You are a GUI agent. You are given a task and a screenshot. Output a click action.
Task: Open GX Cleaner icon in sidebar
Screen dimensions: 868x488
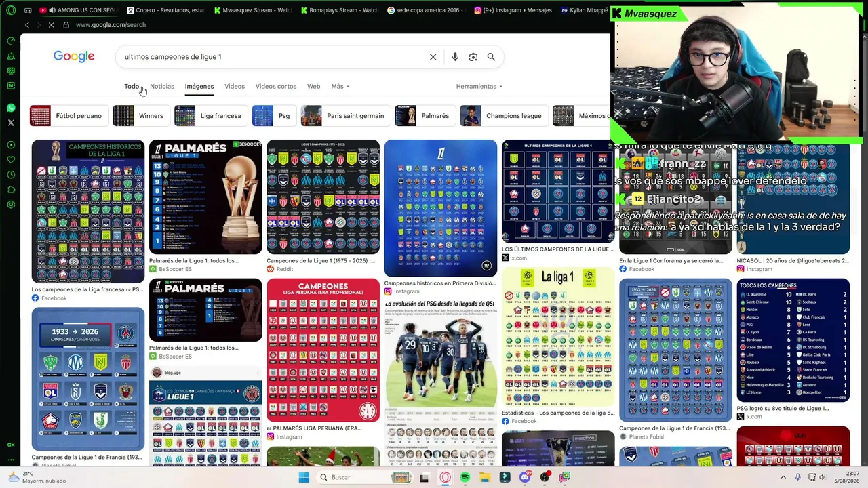pos(11,56)
